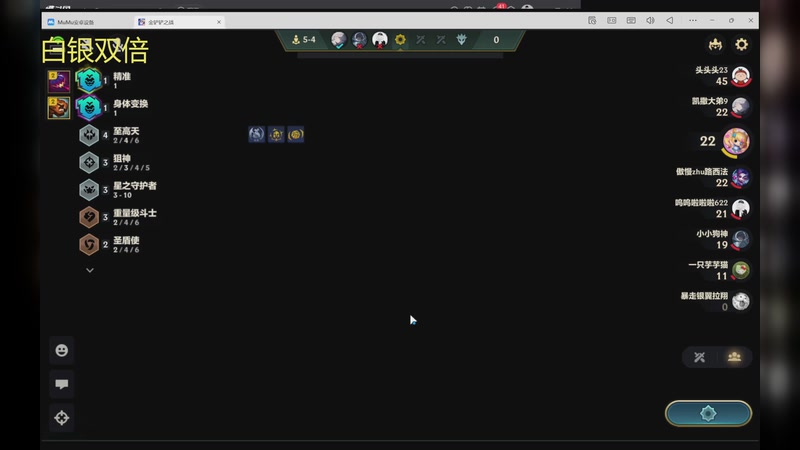
Task: Select the third round panda portrait
Action: 380,39
